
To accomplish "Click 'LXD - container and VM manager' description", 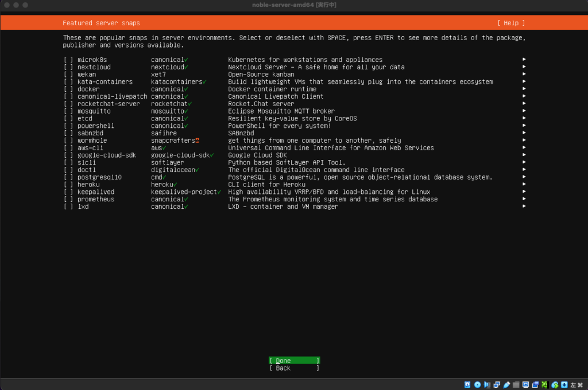I will (283, 206).
